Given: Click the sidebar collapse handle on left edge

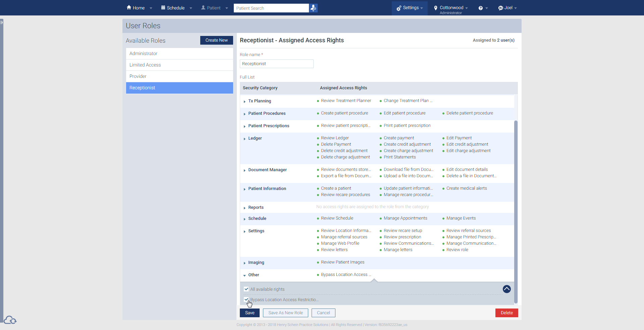Looking at the screenshot, I should [x=2, y=22].
